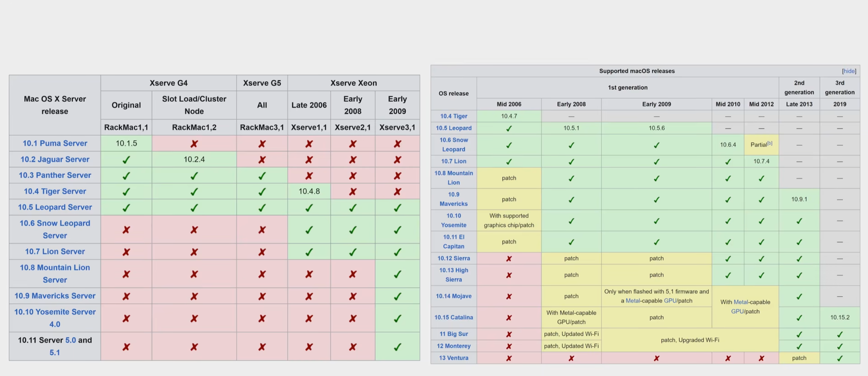Click the RackMac3,1 model identifier cell
Screen dimensions: 868x376
point(262,128)
